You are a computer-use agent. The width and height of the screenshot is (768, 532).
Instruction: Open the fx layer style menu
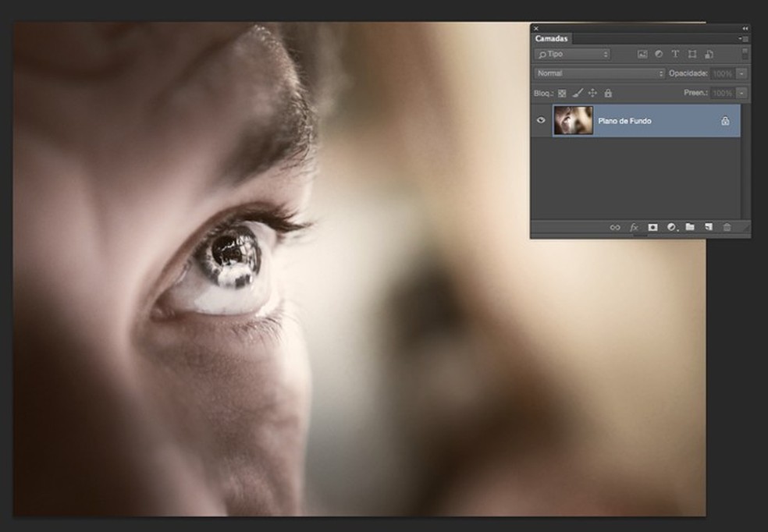[634, 227]
